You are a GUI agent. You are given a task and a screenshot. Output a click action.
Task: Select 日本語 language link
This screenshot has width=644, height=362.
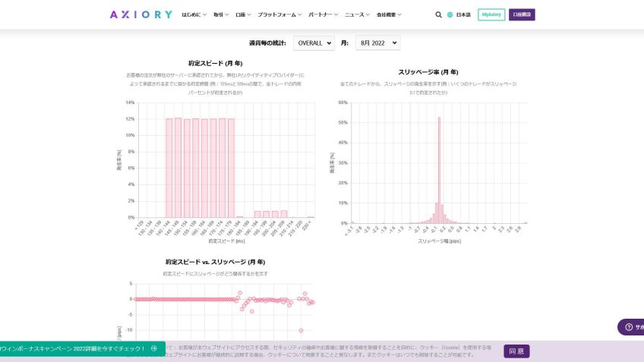tap(463, 14)
